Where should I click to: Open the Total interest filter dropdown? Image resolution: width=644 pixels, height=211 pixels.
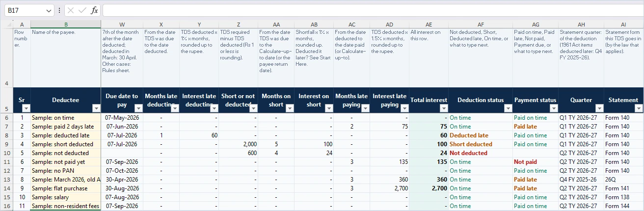click(x=444, y=108)
